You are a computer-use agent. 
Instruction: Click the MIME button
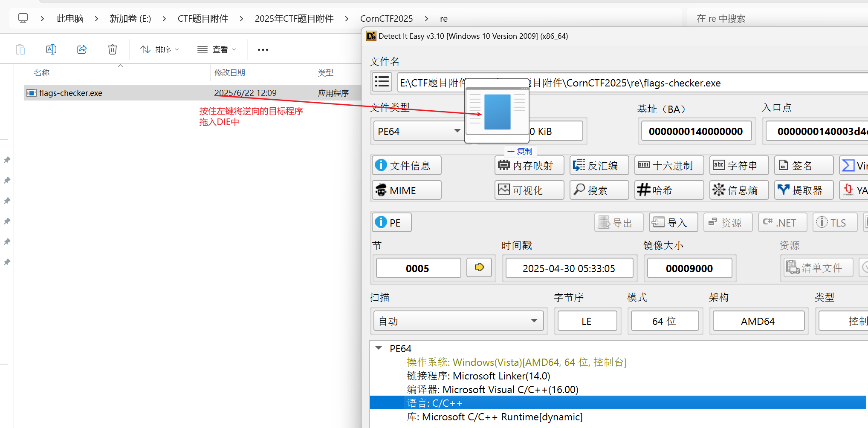(x=406, y=190)
